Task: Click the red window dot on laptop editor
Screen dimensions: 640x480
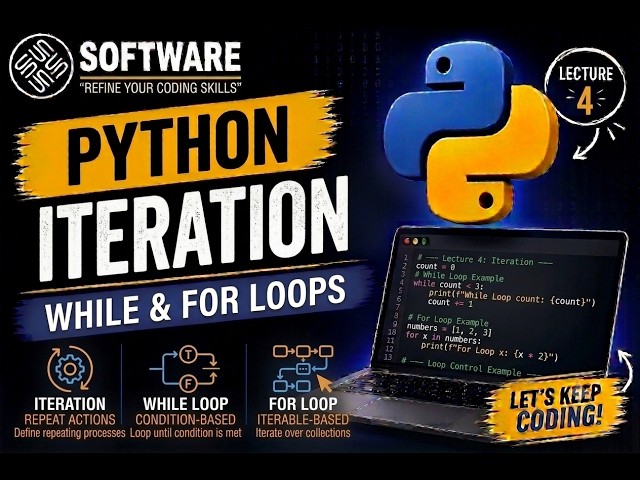Action: tap(407, 241)
